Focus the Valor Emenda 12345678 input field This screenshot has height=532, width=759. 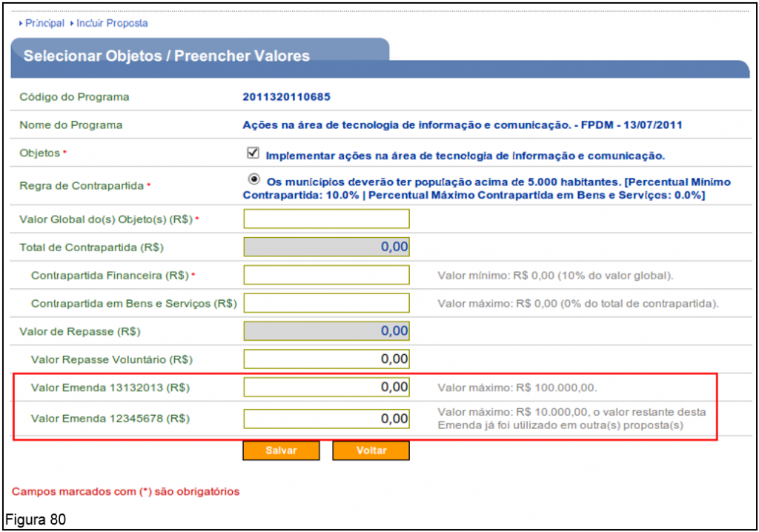click(x=326, y=419)
